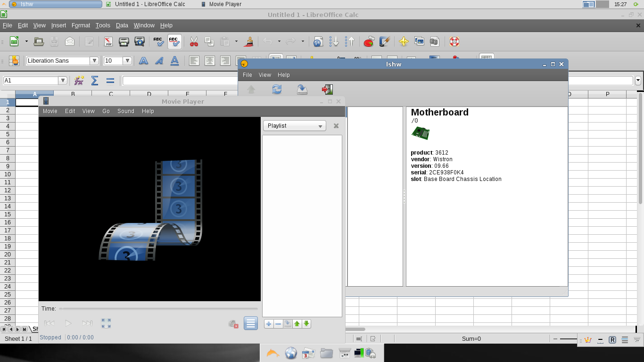Open the Playlist combo box in Movie Player
644x362 pixels.
click(x=294, y=126)
